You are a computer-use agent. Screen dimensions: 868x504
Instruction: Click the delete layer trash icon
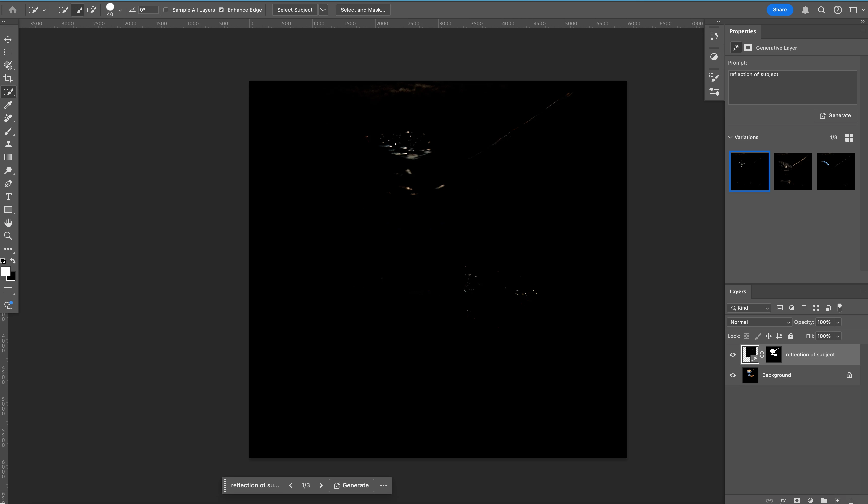point(851,500)
